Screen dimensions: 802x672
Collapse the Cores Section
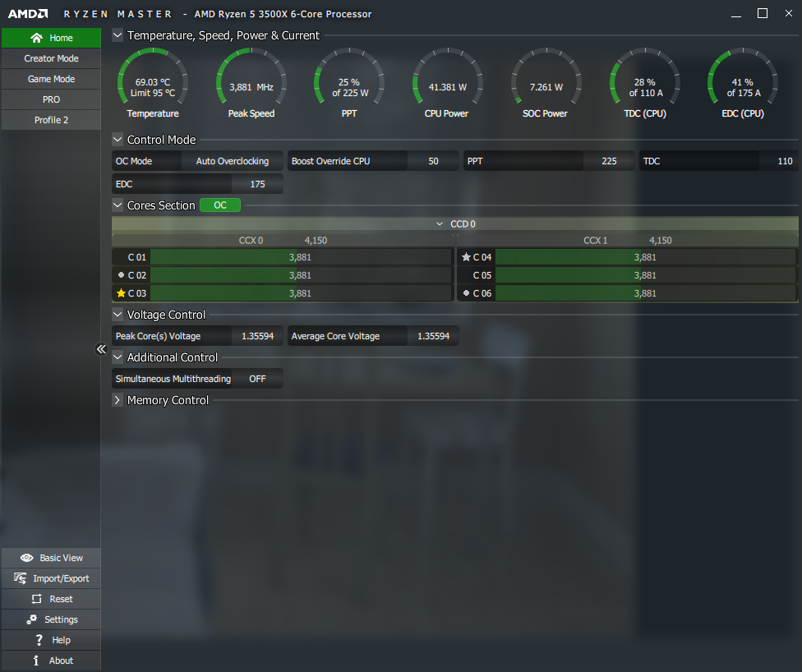pos(118,205)
